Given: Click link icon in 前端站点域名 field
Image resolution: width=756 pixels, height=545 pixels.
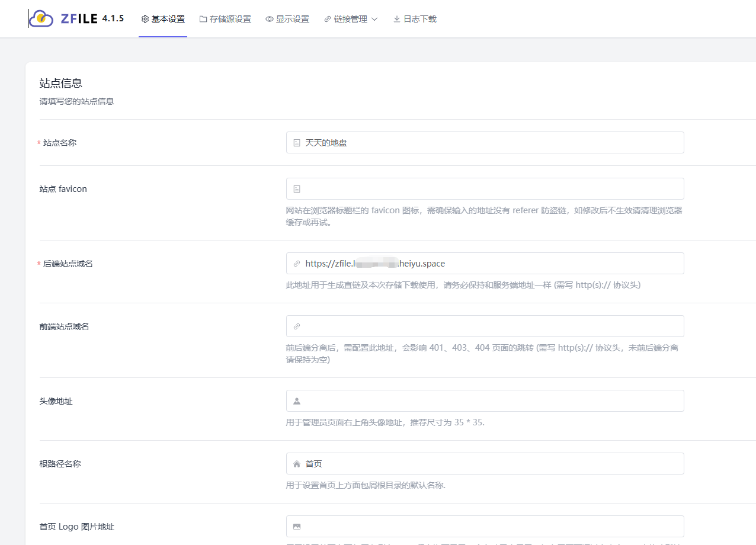Looking at the screenshot, I should (297, 326).
